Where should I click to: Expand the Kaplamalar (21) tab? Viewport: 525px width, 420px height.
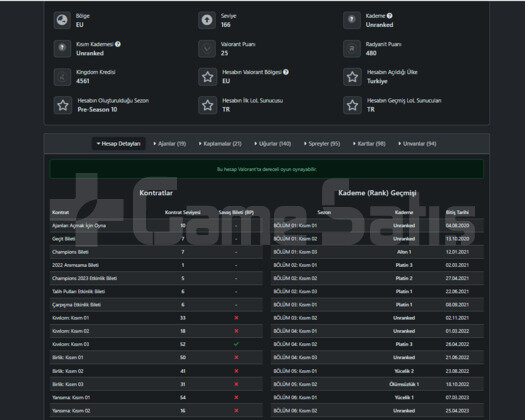point(220,144)
